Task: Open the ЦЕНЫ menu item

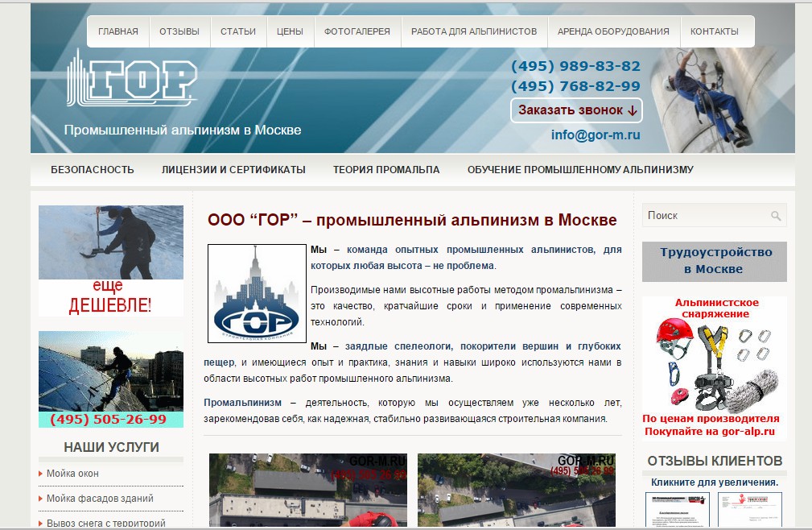Action: coord(290,31)
